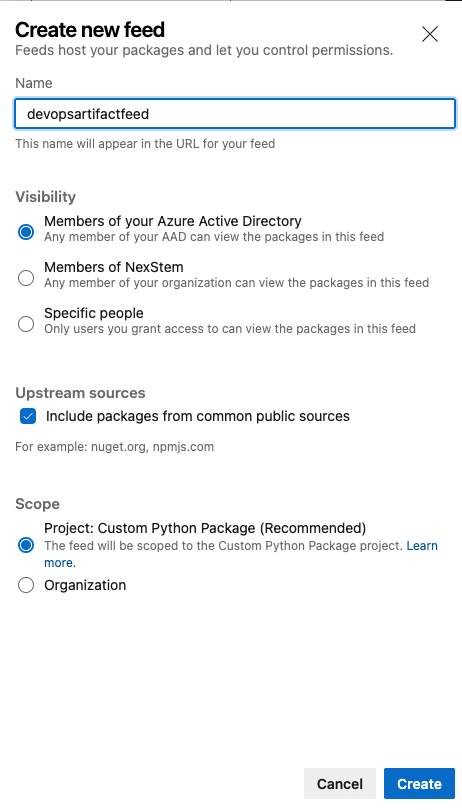Click 'Members of your Azure Active Directory' label

click(x=173, y=221)
